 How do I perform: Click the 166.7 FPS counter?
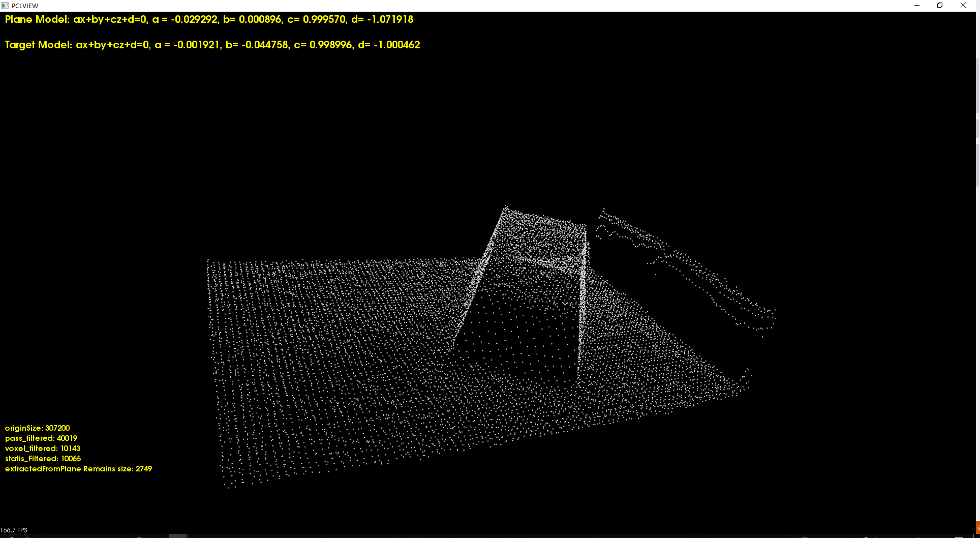tap(14, 530)
